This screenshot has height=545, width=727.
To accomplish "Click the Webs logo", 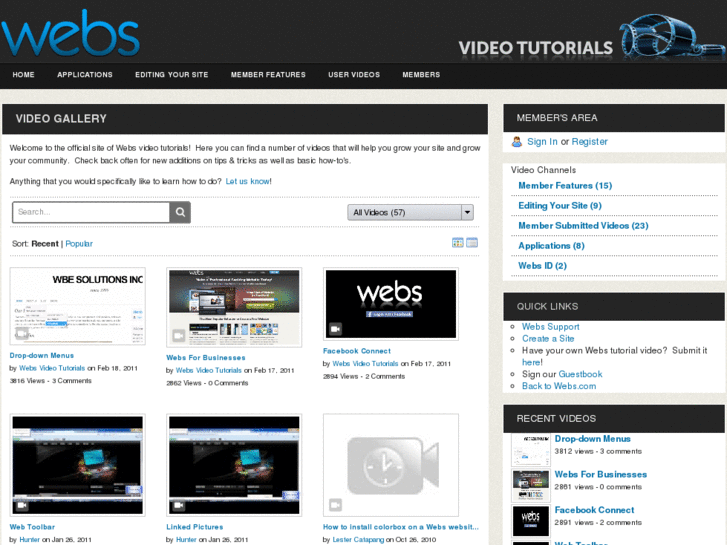I will pos(70,32).
